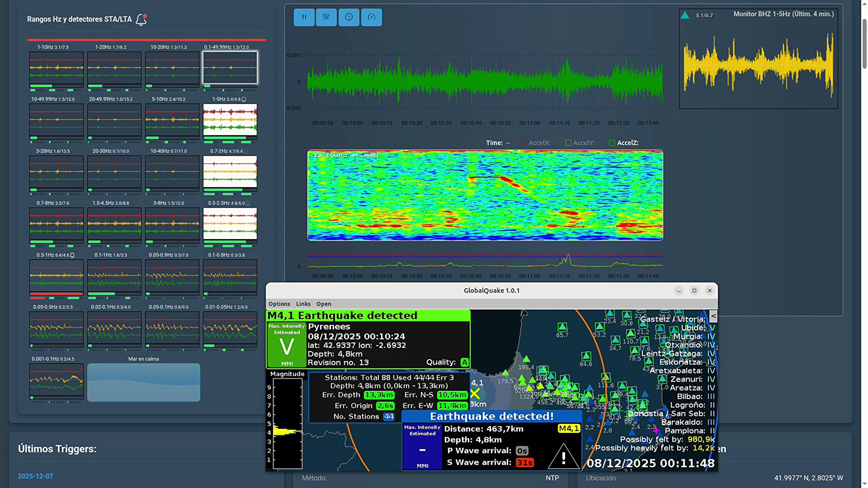Open the GlobalQuake Links menu
The height and width of the screenshot is (488, 868).
(303, 304)
